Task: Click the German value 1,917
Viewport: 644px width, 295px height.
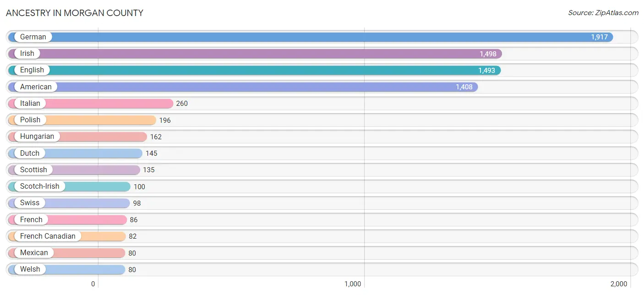Action: [x=599, y=37]
